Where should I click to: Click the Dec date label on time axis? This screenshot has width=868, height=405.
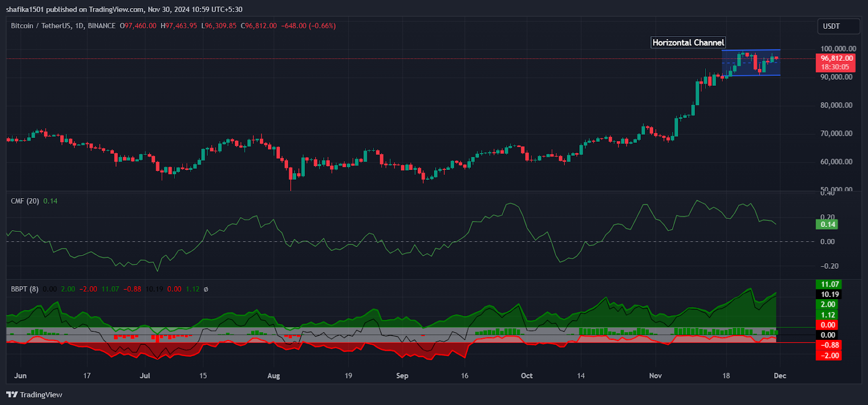coord(780,376)
